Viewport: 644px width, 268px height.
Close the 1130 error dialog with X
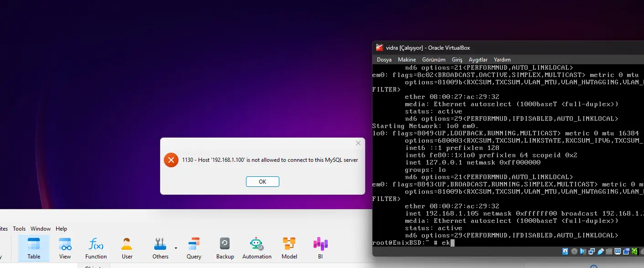coord(358,144)
